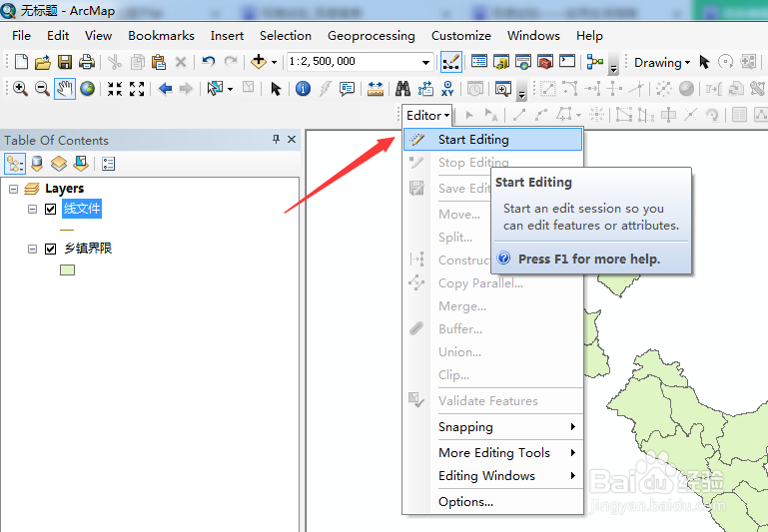
Task: Click List By Visibility icon
Action: pos(59,164)
